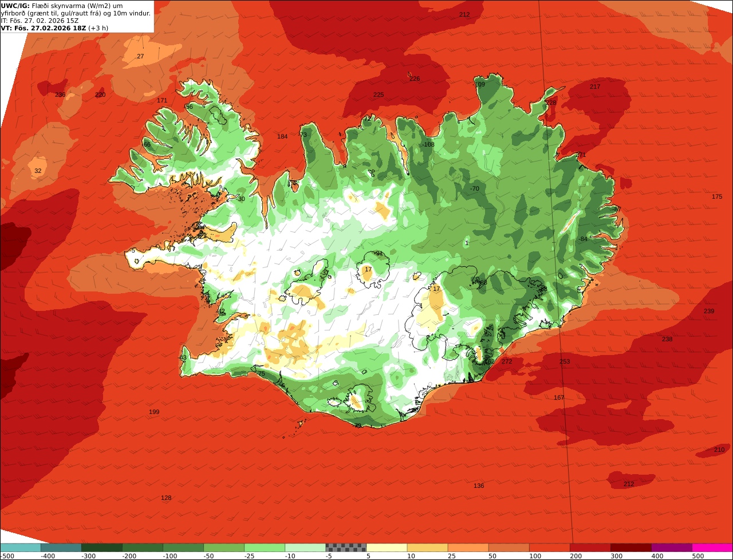Select the darkest green -300 to -200 swatch
The height and width of the screenshot is (560, 733).
pos(101,547)
